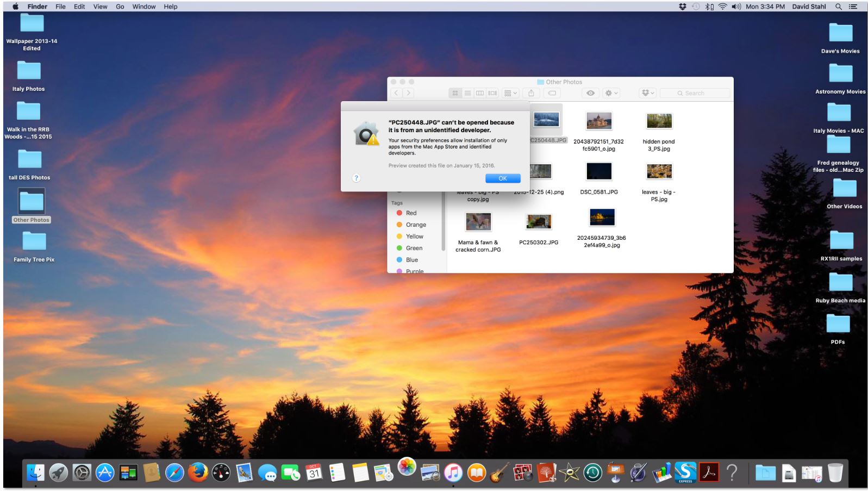Switch Finder to column view
The image size is (868, 491).
coord(480,93)
